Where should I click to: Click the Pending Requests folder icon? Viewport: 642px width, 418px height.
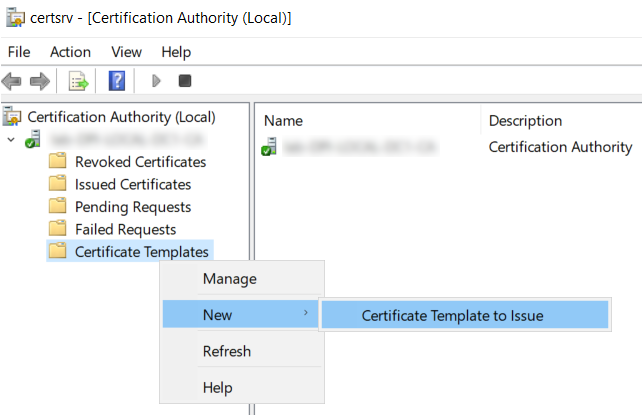[57, 206]
